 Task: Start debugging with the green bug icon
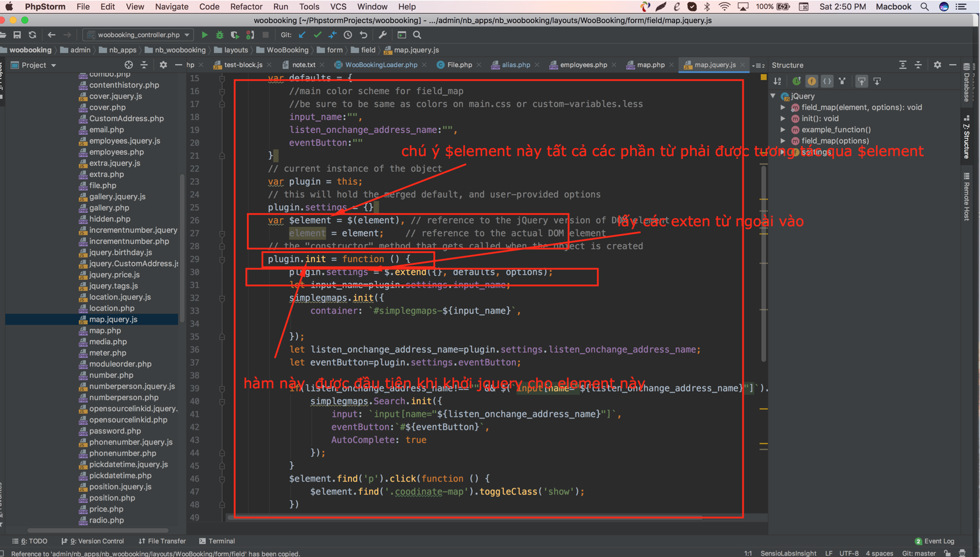219,35
